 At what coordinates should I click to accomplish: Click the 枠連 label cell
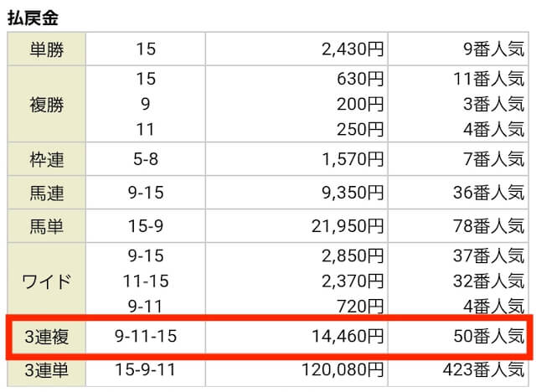(x=47, y=159)
